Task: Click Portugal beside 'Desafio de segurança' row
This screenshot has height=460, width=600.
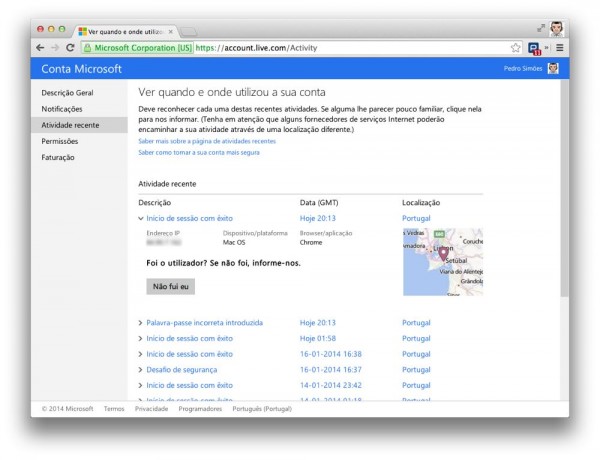Action: [x=416, y=370]
